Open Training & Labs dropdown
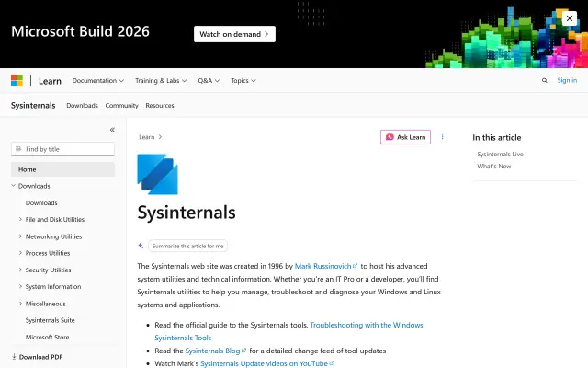The height and width of the screenshot is (368, 588). tap(161, 81)
